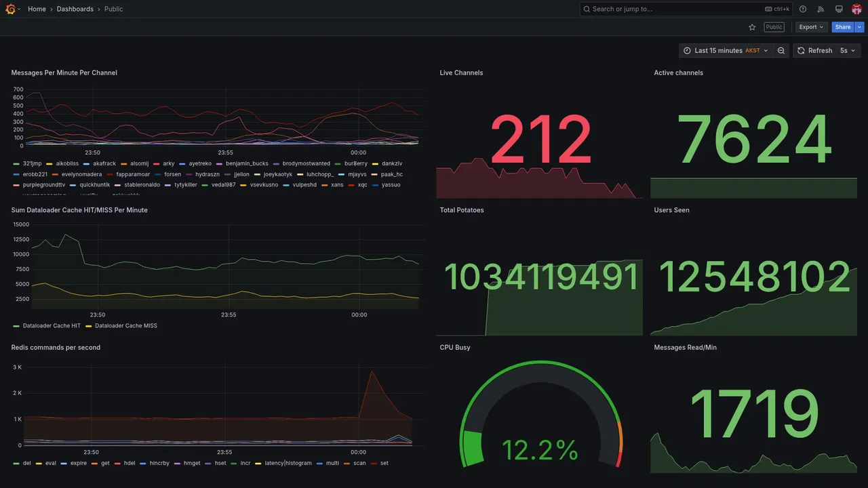Open the user profile avatar
The width and height of the screenshot is (868, 488).
856,9
